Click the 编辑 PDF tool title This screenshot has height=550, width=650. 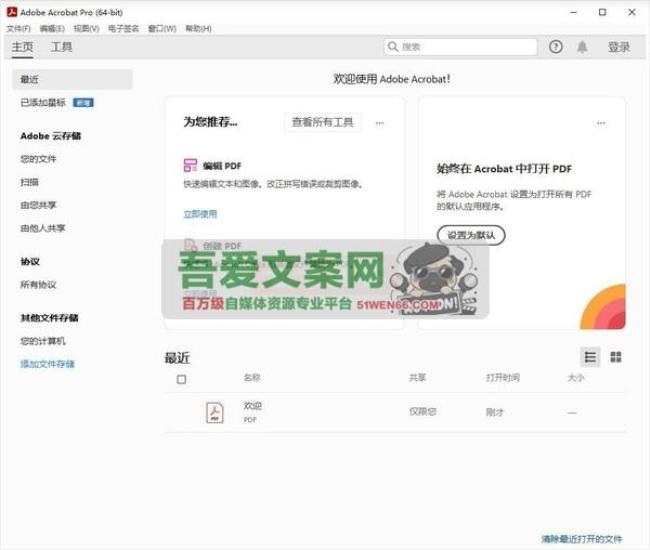click(x=222, y=166)
